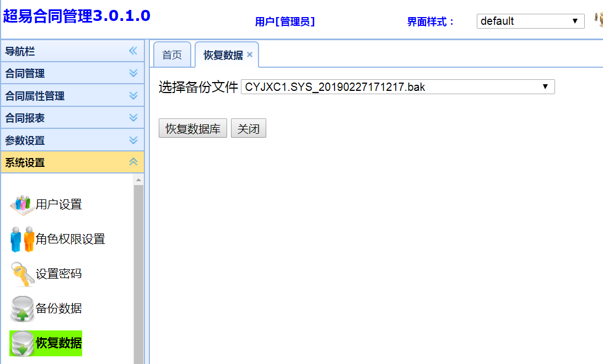Close the 恢复数据 tab with its x

click(x=250, y=55)
